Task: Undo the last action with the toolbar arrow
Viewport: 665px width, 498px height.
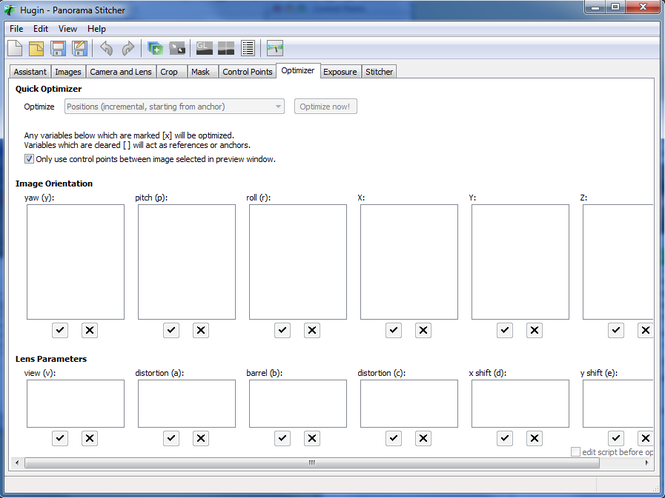Action: [106, 48]
